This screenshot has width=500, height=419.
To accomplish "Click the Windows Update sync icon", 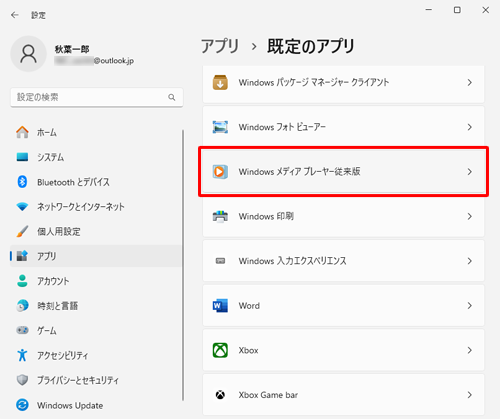I will coord(22,405).
